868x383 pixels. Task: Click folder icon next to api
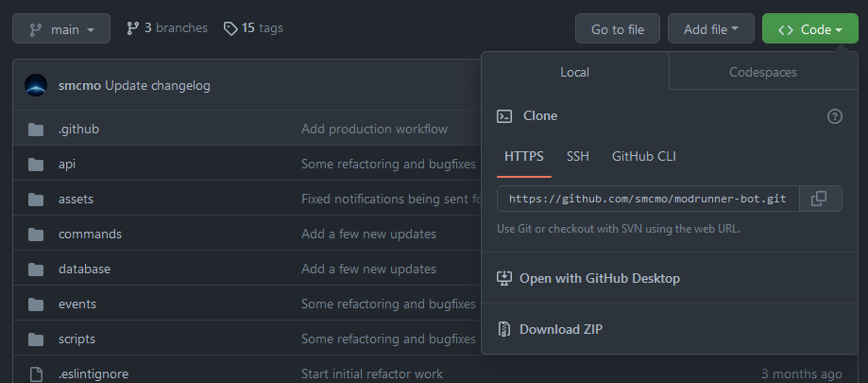pos(36,165)
